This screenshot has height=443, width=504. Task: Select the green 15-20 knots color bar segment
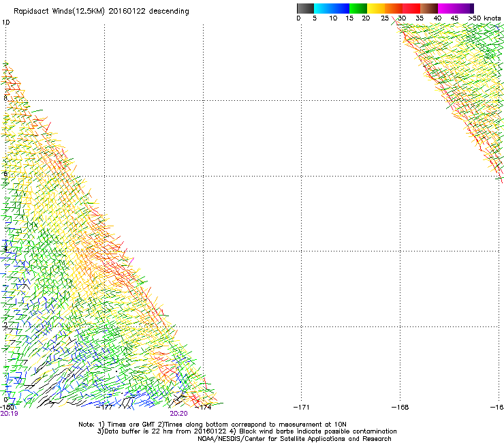pyautogui.click(x=358, y=8)
